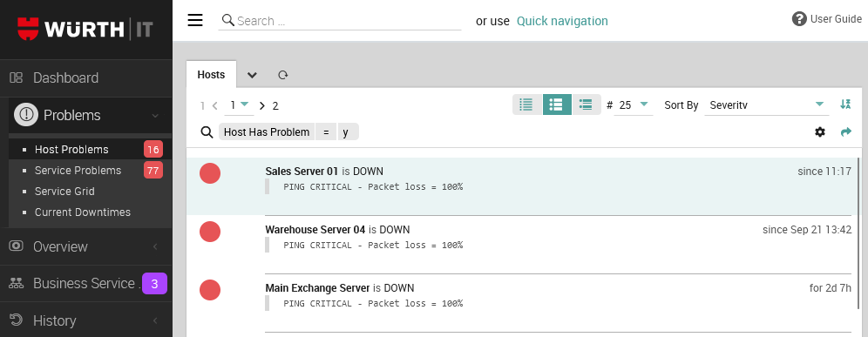Click the share arrow icon
Viewport: 868px width, 337px height.
click(846, 131)
